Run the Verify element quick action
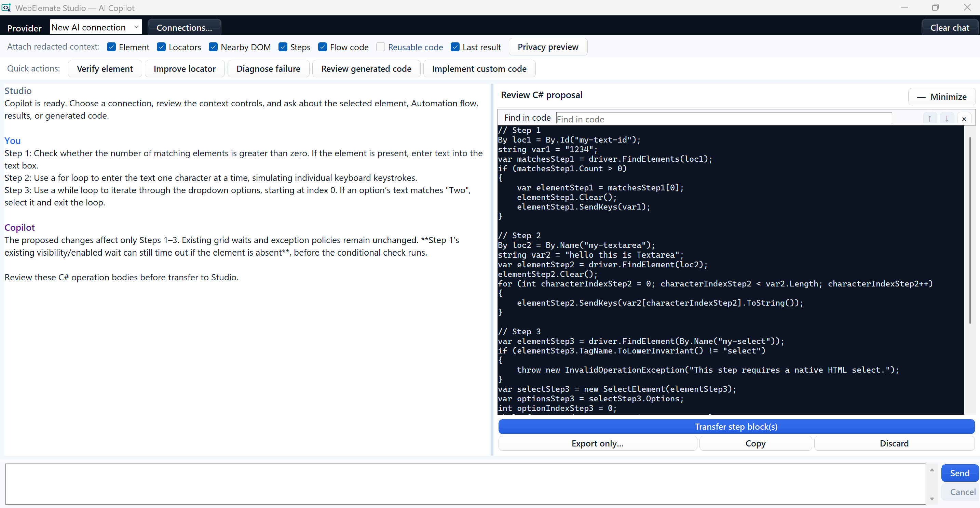Viewport: 980px width, 508px height. point(105,68)
